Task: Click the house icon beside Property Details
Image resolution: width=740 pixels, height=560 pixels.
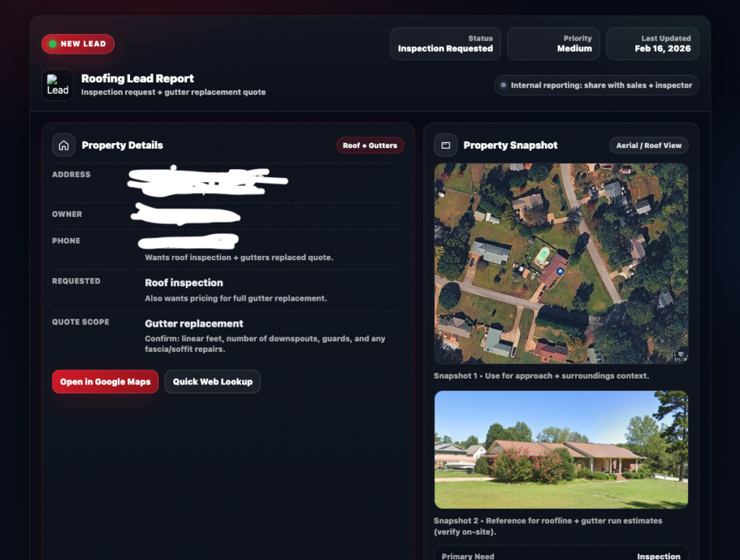Action: (64, 145)
